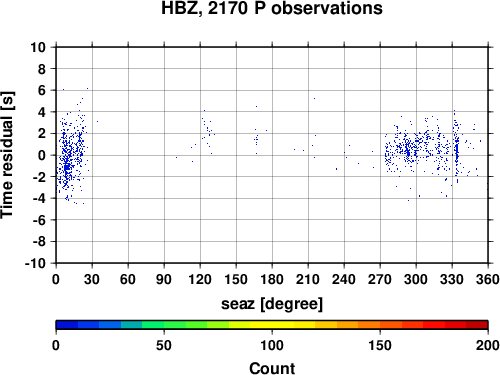Click the x-axis tick label "360"
Image resolution: width=500 pixels, height=375 pixels.
[488, 279]
